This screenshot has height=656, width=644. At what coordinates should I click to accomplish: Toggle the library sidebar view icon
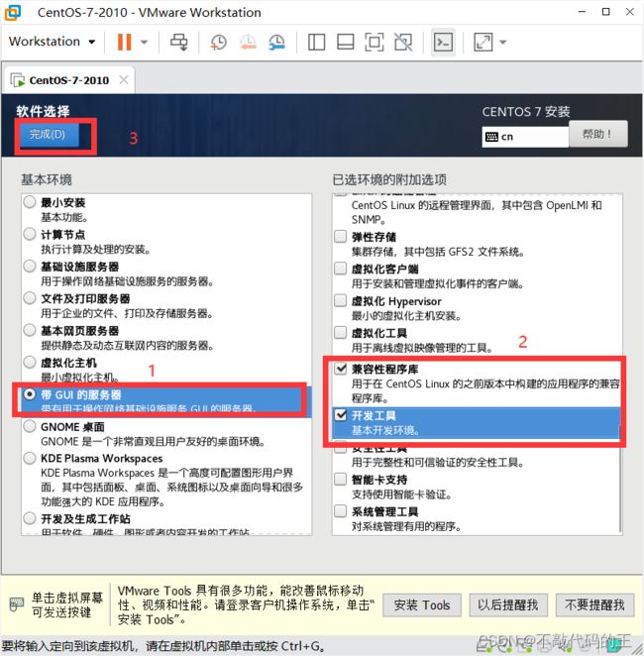(317, 42)
